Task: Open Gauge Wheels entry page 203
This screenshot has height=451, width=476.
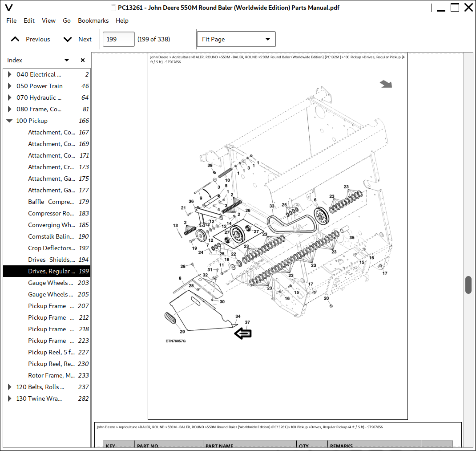Action: click(x=47, y=283)
